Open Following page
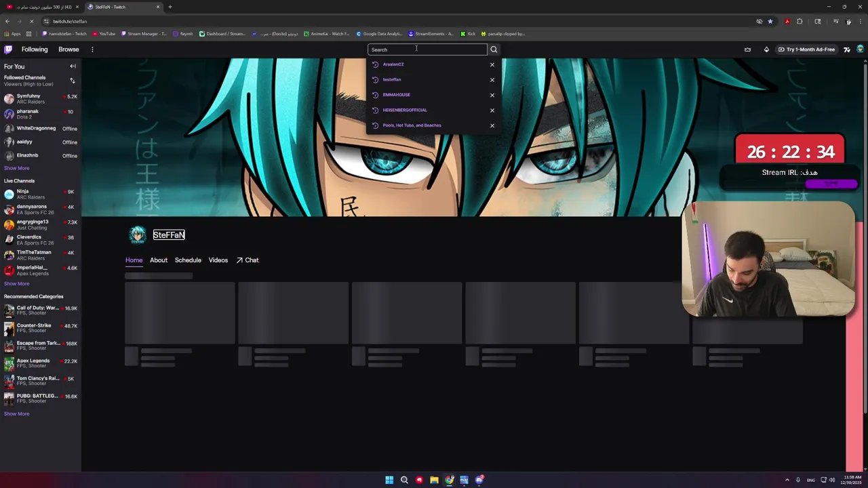The image size is (868, 488). 35,49
